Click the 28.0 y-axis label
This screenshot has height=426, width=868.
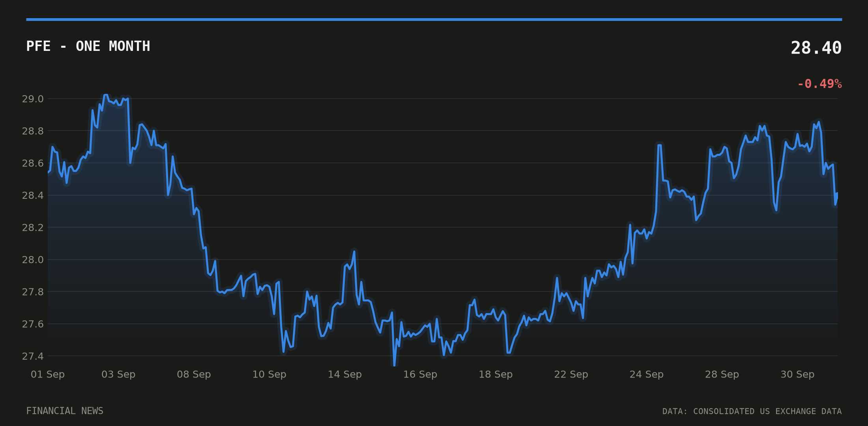tap(33, 260)
